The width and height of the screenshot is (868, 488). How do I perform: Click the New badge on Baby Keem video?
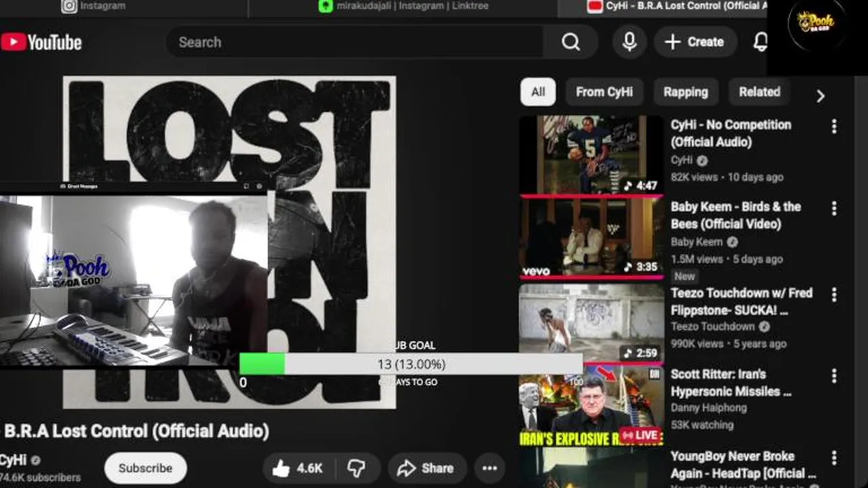684,277
